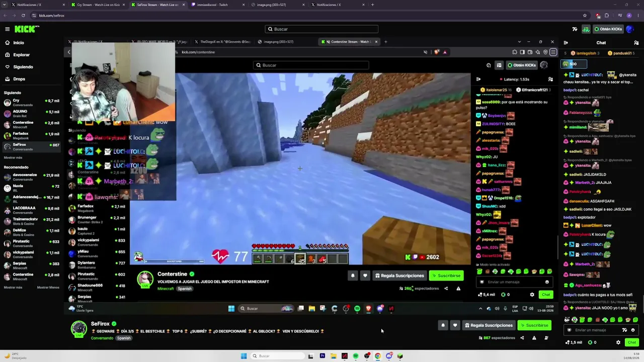Click SeFirox's Regala Suscripciones button
Viewport: 644px width, 362px height.
488,325
